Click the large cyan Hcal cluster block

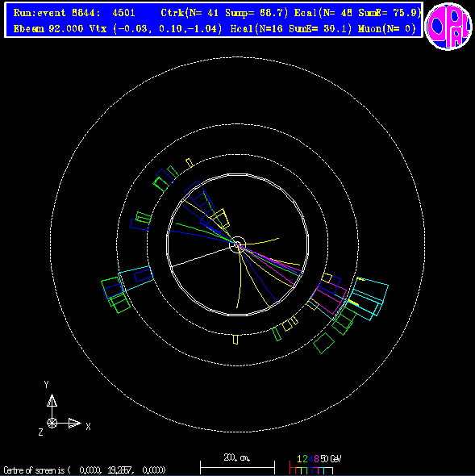click(x=368, y=299)
